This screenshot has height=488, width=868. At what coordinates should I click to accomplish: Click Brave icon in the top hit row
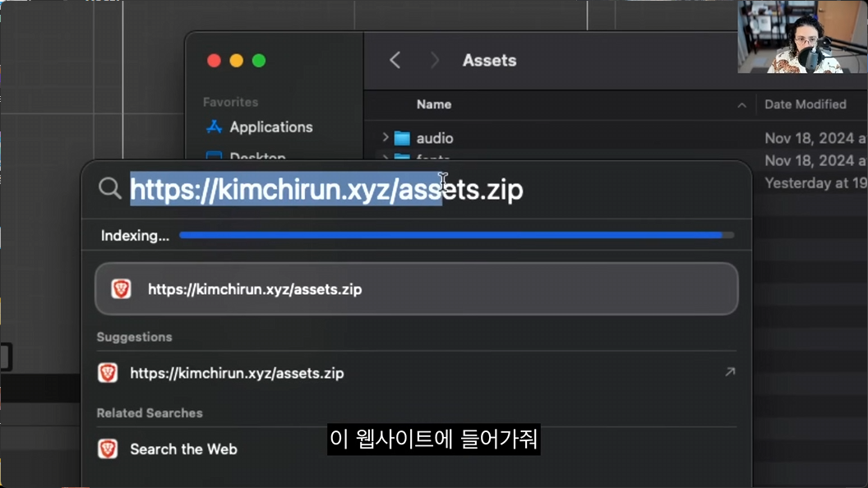tap(121, 289)
